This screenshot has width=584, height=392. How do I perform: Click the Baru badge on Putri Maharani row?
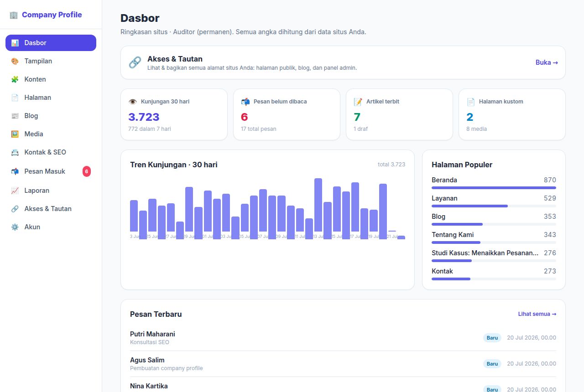492,338
